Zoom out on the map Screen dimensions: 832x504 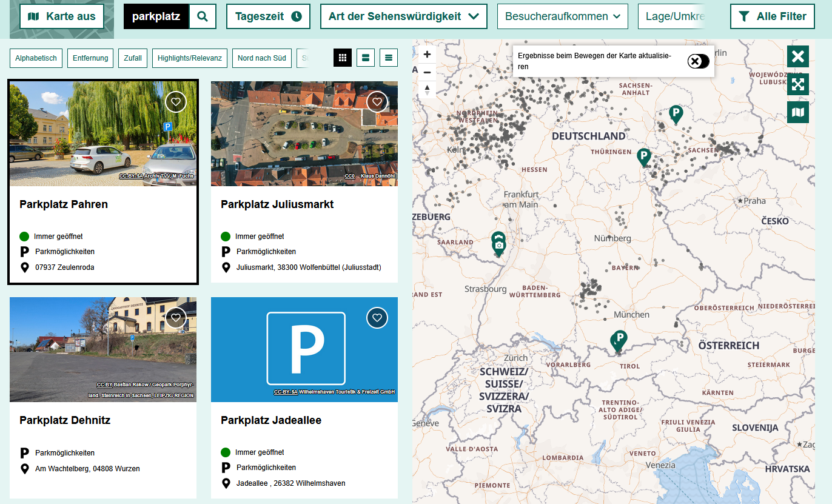pos(427,72)
